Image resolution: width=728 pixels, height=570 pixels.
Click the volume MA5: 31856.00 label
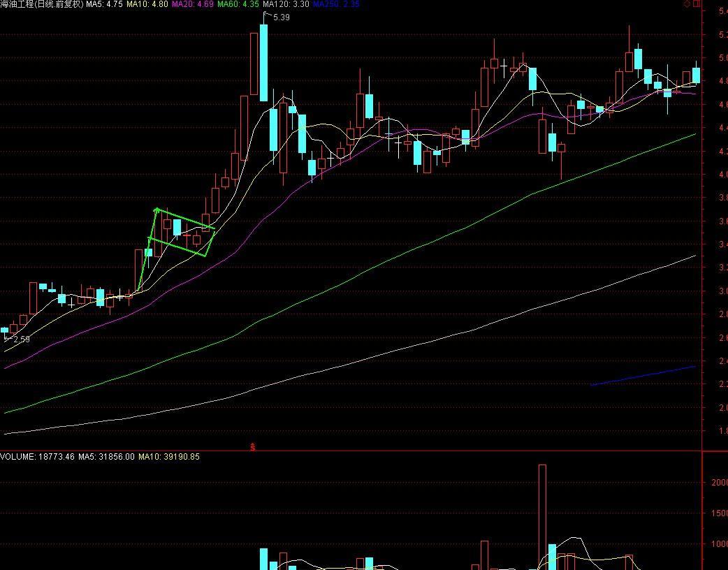click(106, 457)
